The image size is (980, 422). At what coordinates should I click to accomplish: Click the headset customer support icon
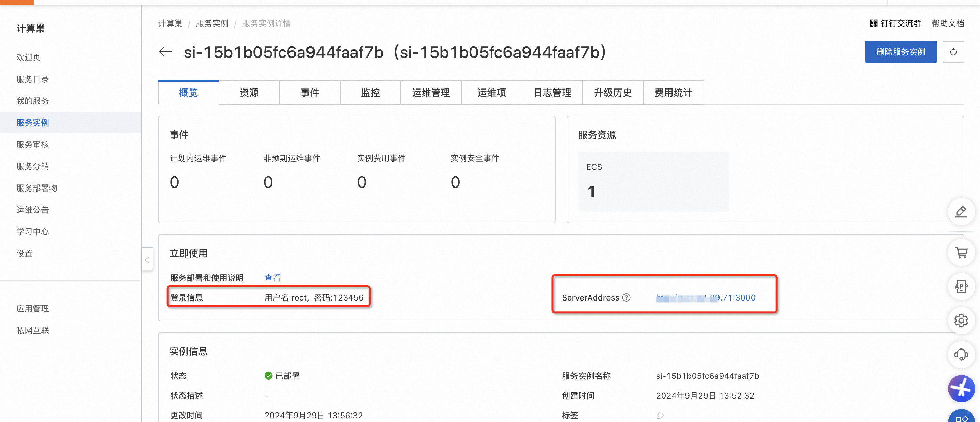[x=961, y=355]
